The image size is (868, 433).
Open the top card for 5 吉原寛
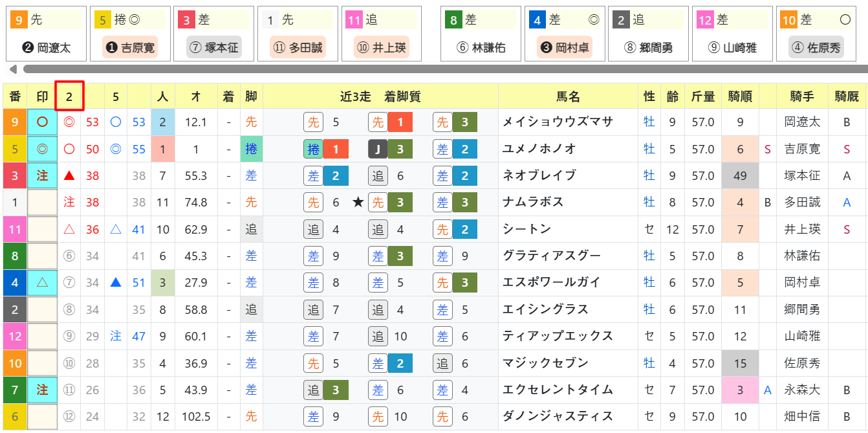click(130, 34)
